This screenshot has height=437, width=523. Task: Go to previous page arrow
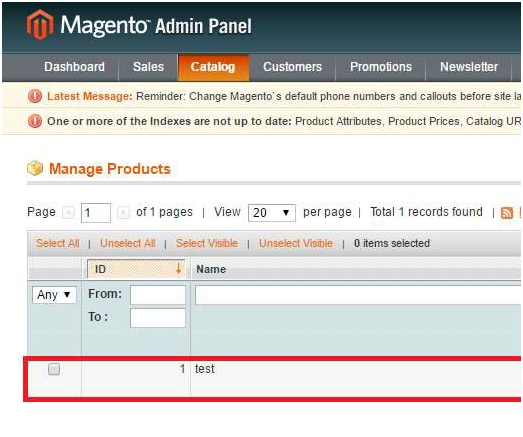(69, 212)
